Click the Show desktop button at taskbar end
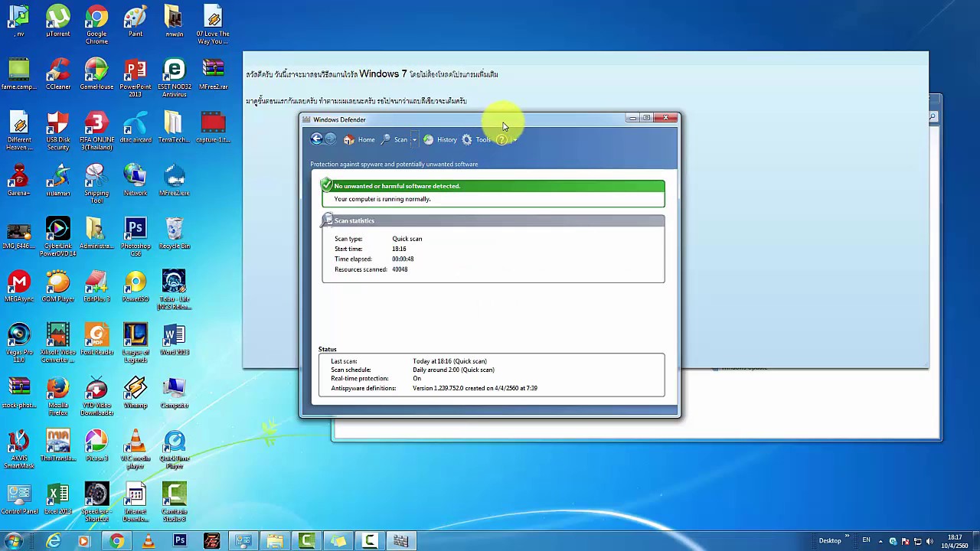The height and width of the screenshot is (551, 980). pos(975,541)
